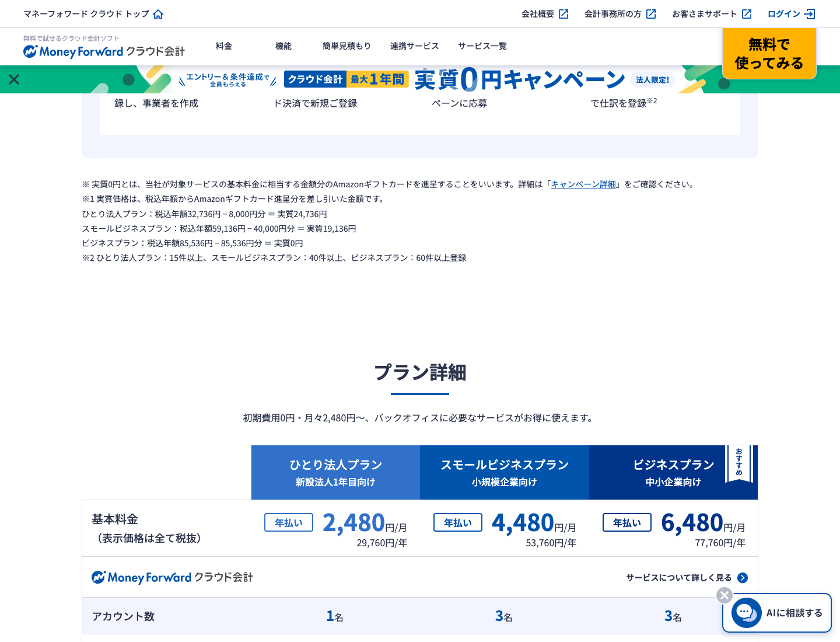
Task: Open the 料金 menu item
Action: pyautogui.click(x=224, y=46)
